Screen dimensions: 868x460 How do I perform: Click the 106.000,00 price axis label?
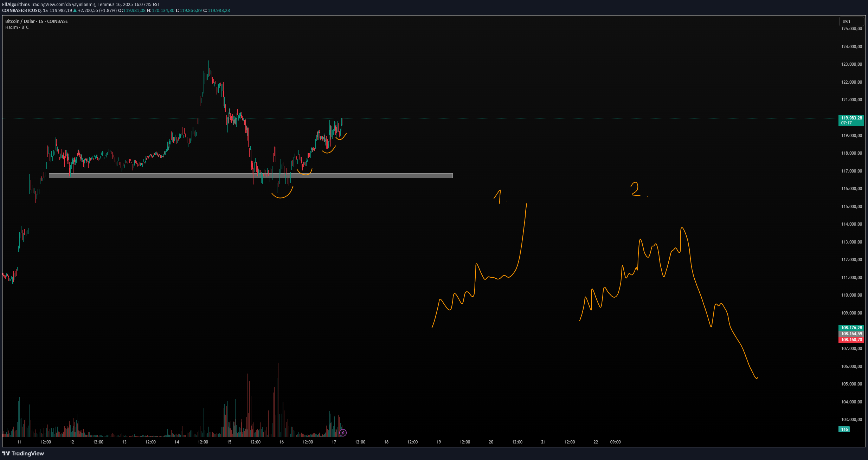point(851,367)
